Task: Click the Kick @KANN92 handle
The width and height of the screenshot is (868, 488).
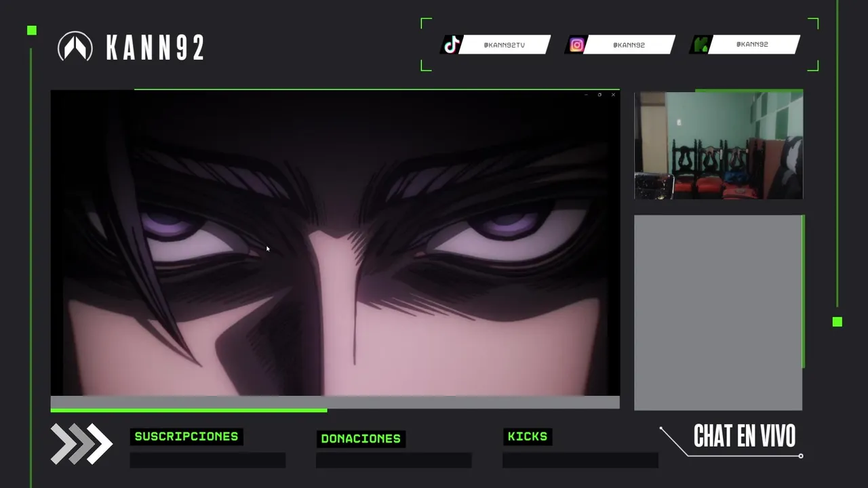Action: point(752,44)
